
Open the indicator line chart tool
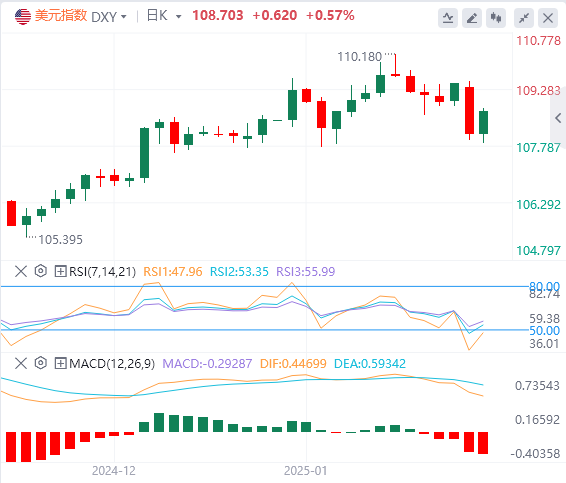click(x=448, y=18)
